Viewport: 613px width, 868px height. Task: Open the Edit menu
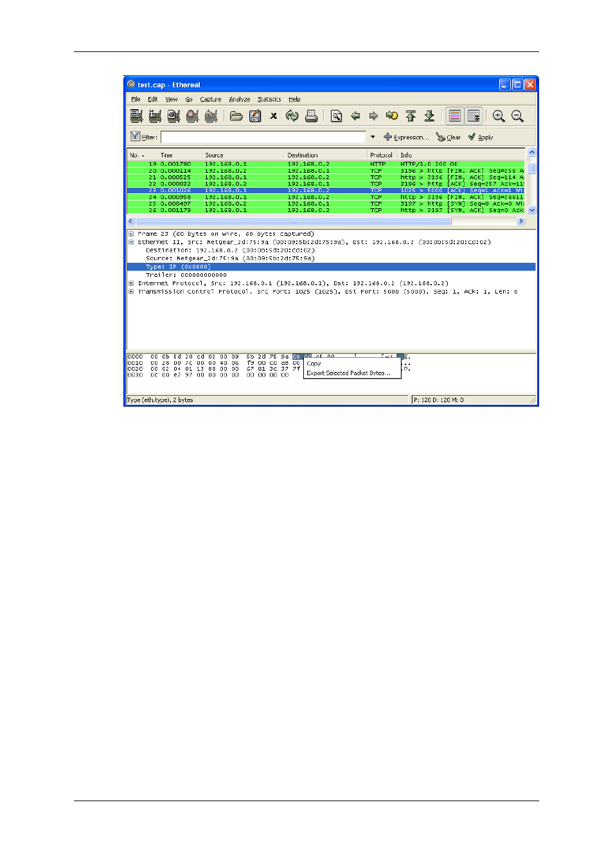[x=152, y=100]
